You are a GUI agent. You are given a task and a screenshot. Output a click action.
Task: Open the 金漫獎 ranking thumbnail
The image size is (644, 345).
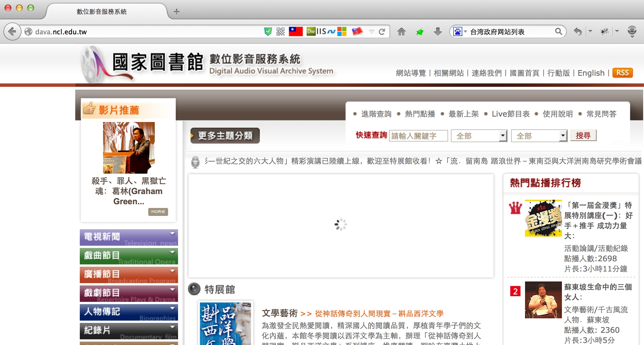pos(543,218)
